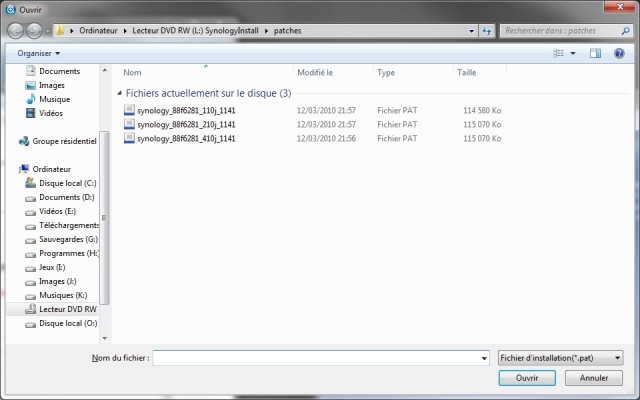640x400 pixels.
Task: Open Disque local (O:) drive
Action: point(68,323)
